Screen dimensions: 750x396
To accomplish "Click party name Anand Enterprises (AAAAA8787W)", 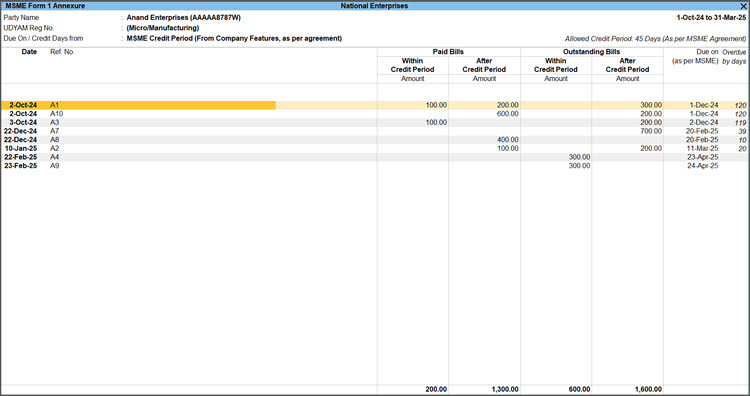I will 184,18.
